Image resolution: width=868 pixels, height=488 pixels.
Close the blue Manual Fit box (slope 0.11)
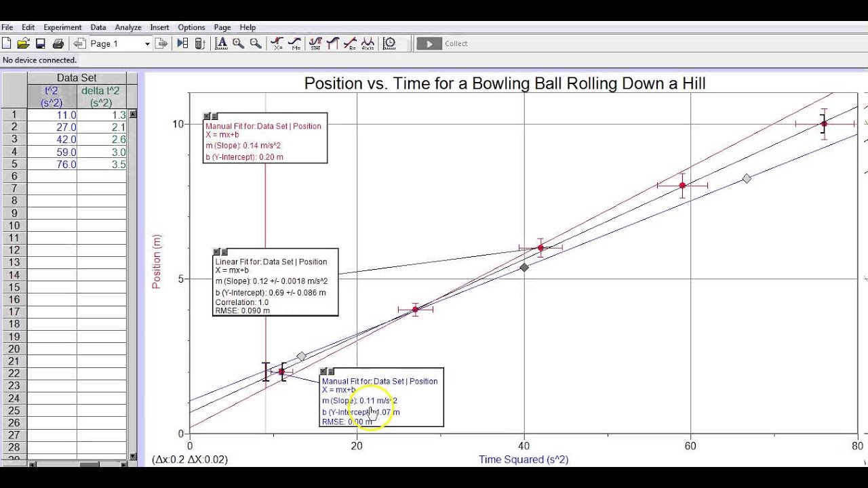(x=324, y=371)
